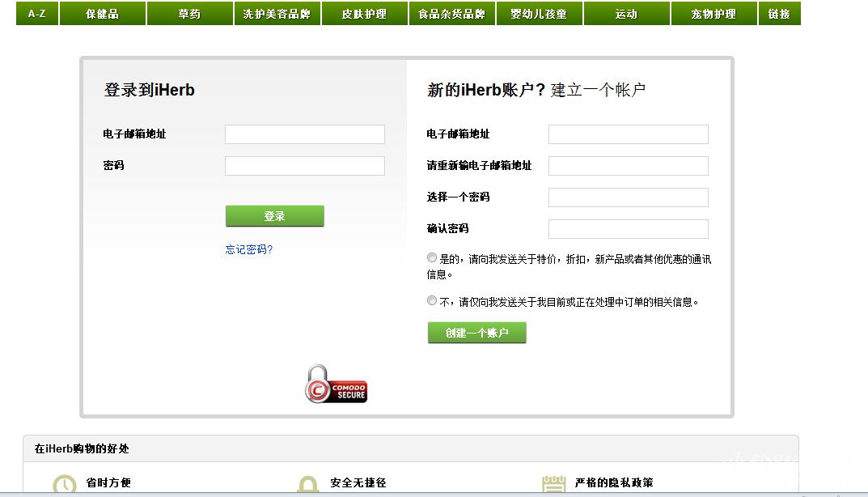Open the 宠物护理 navigation menu
This screenshot has width=868, height=497.
point(713,13)
